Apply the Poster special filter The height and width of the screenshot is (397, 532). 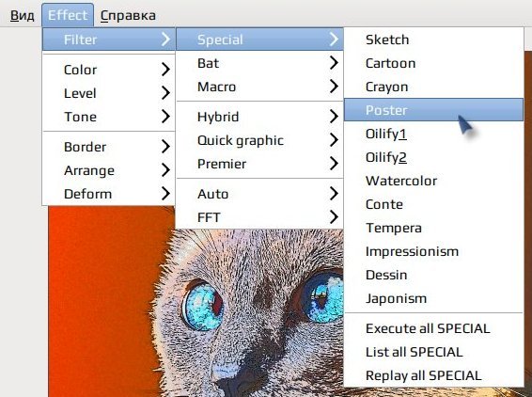(433, 110)
